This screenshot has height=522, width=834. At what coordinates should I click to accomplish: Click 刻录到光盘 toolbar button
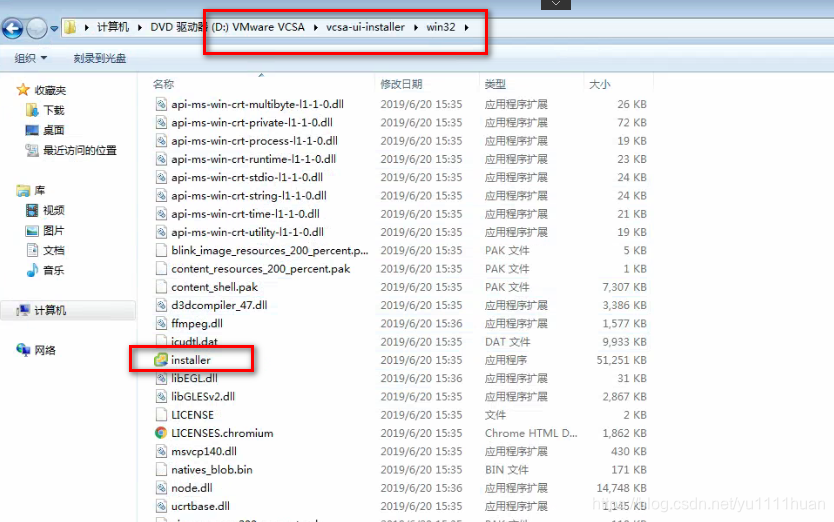click(99, 58)
